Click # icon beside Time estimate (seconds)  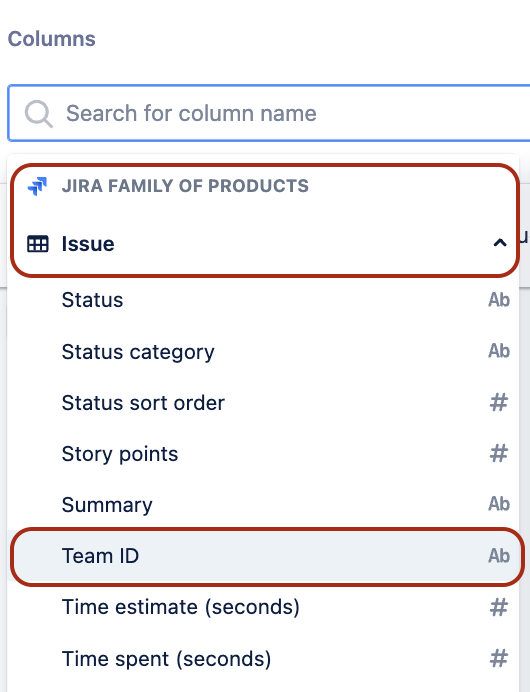(x=499, y=608)
